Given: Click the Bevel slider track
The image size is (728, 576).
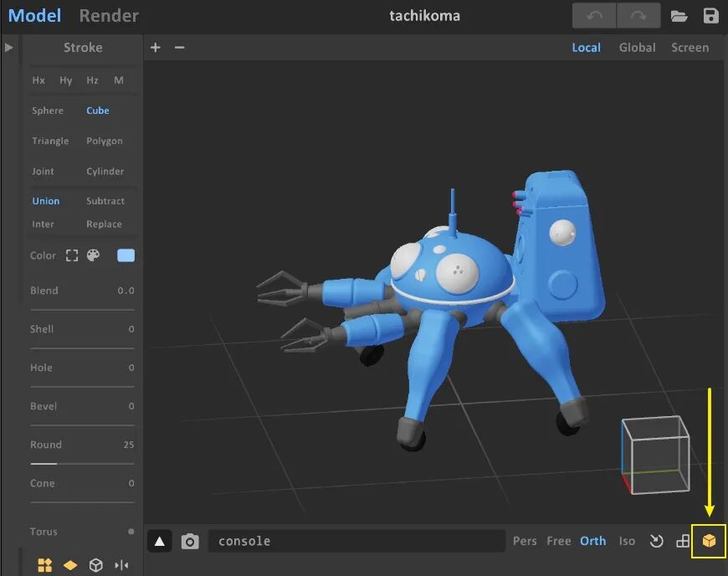Looking at the screenshot, I should click(82, 425).
